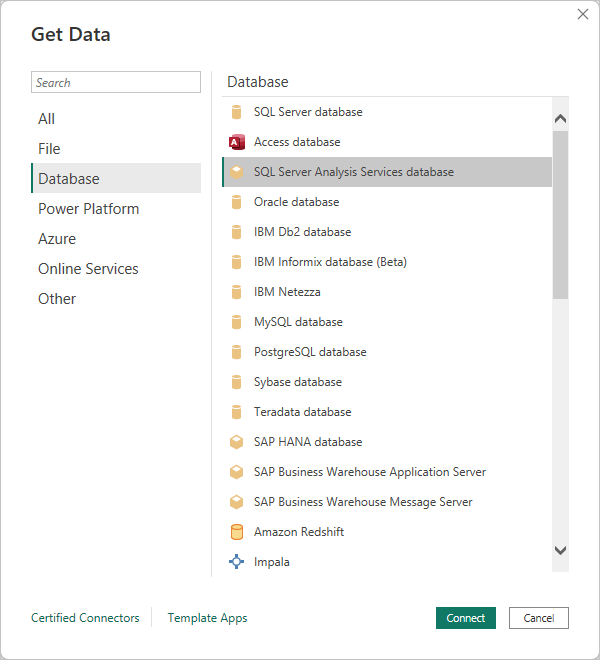Choose the Other category

click(116, 298)
